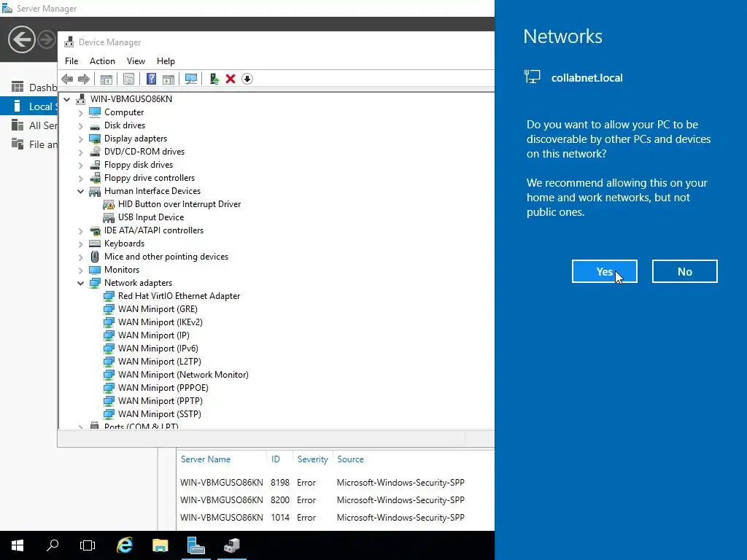Click the blue Help question mark icon
Screen dimensions: 747x560
coord(151,79)
